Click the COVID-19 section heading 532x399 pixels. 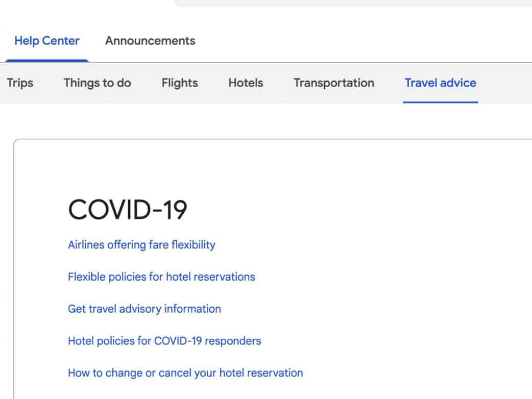click(x=128, y=210)
